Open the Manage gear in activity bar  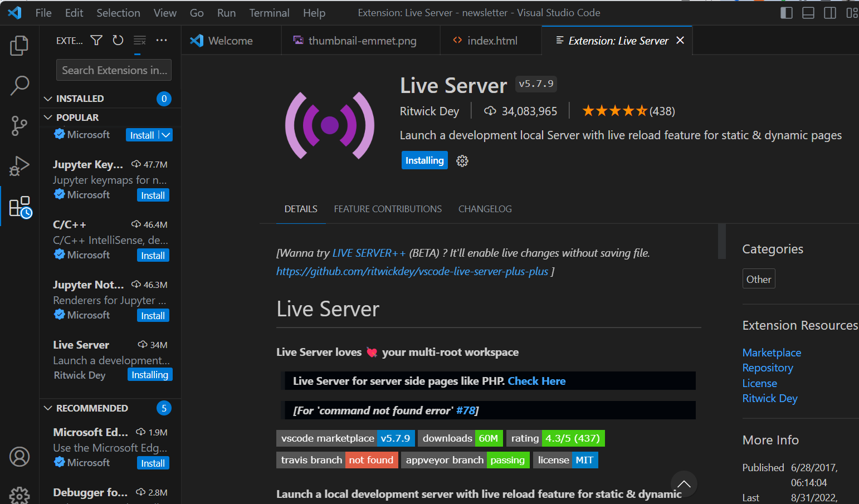point(19,495)
